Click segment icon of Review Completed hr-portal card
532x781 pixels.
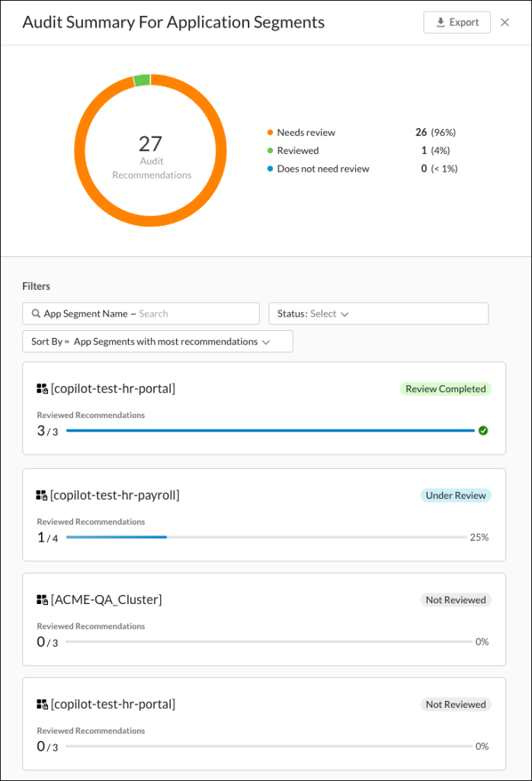tap(42, 388)
